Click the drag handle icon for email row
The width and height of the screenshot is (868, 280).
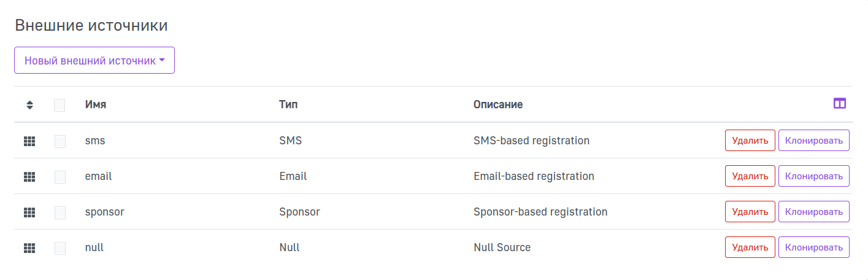point(29,177)
